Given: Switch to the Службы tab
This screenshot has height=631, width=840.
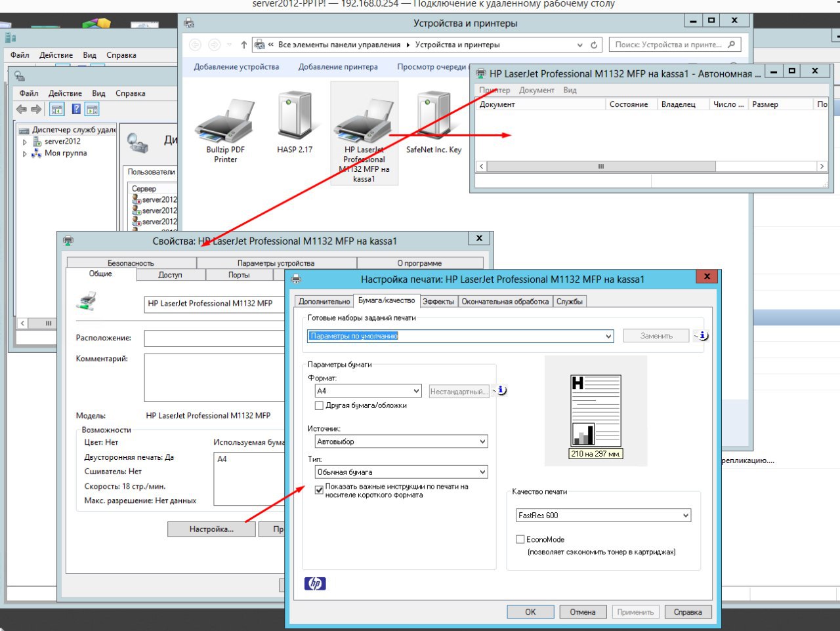Looking at the screenshot, I should tap(569, 302).
